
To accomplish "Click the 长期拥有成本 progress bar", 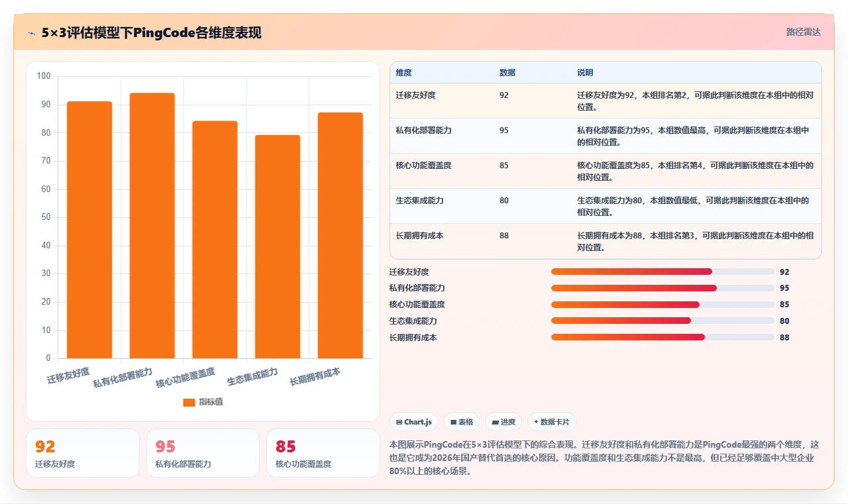I will pos(662,337).
